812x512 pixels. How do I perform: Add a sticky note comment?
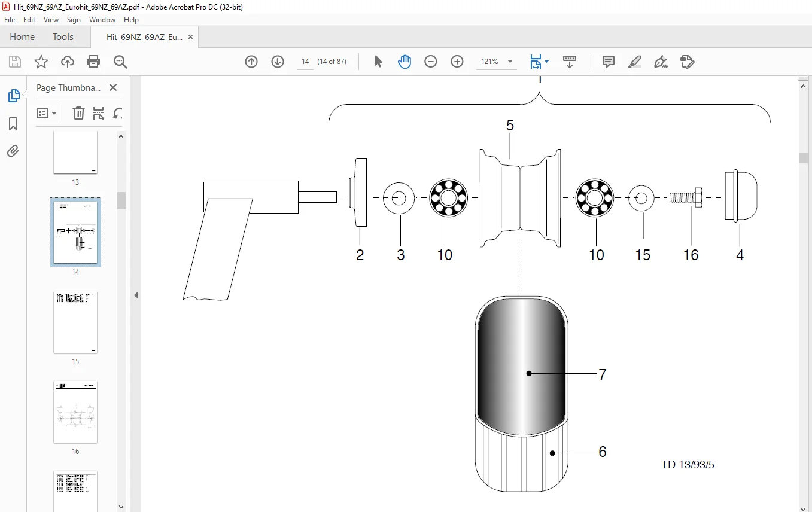609,62
